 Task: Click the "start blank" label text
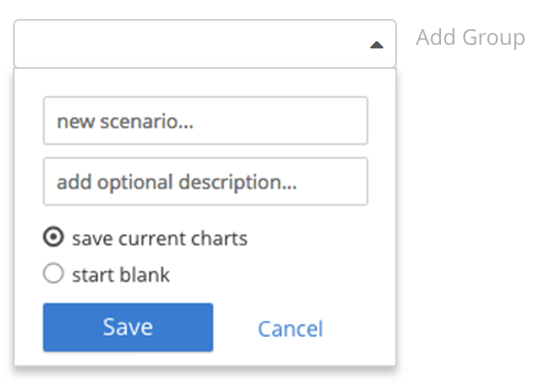click(121, 275)
